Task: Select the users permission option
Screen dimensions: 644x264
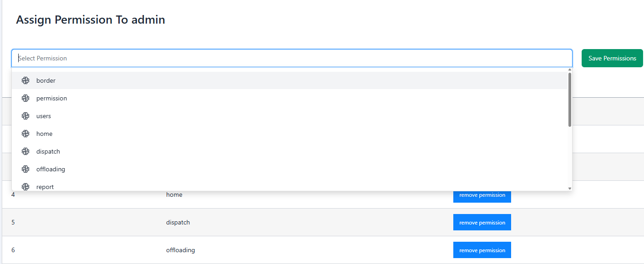Action: [44, 116]
